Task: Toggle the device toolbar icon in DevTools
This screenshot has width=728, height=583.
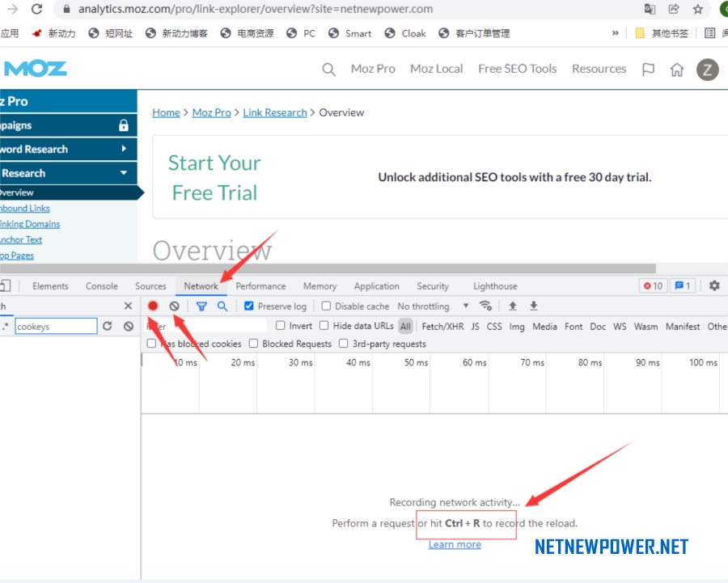Action: [x=5, y=285]
